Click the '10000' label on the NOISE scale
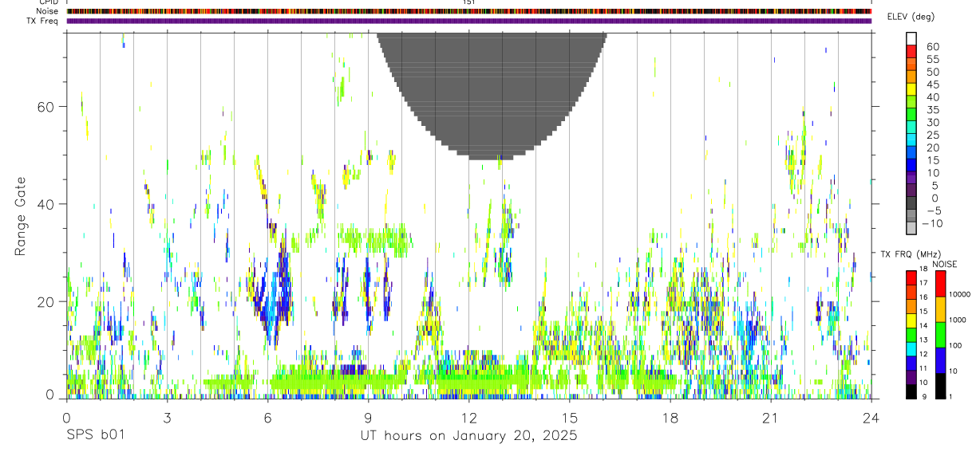Screen dimensions: 980x452 coord(960,294)
